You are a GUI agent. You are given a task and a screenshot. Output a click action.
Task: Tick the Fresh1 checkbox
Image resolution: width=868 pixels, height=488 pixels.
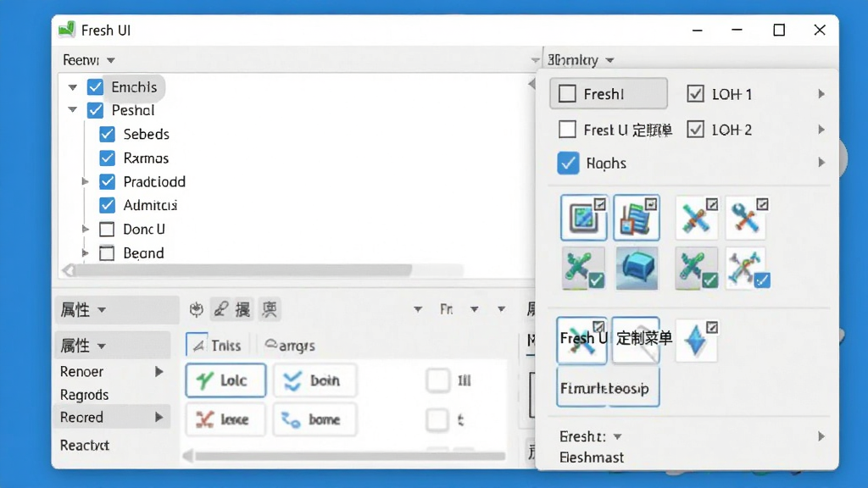(x=567, y=93)
